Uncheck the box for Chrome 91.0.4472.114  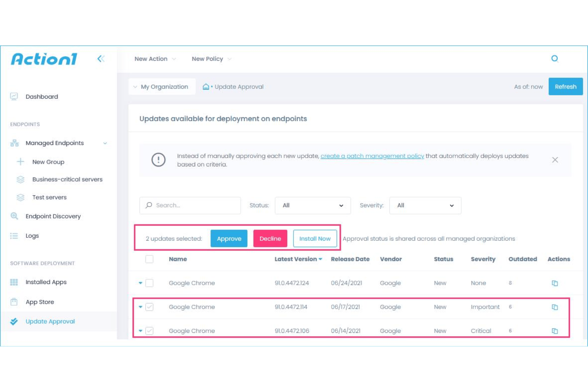coord(149,307)
